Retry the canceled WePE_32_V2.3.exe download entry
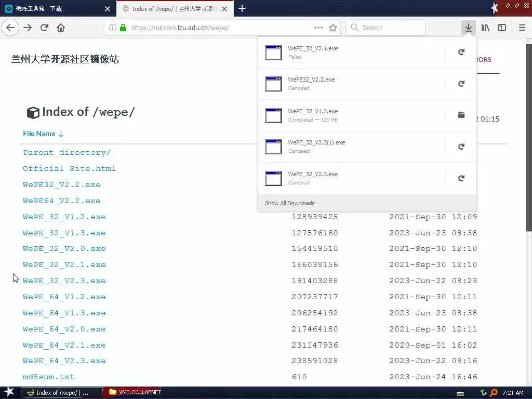The image size is (532, 399). 461,178
